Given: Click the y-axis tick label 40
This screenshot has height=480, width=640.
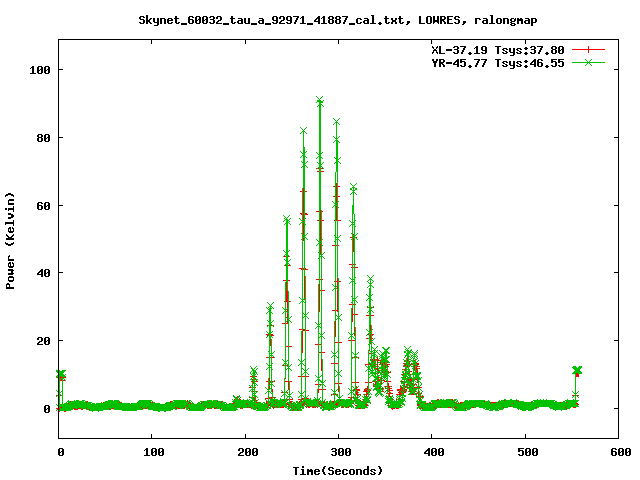Looking at the screenshot, I should (x=43, y=273).
